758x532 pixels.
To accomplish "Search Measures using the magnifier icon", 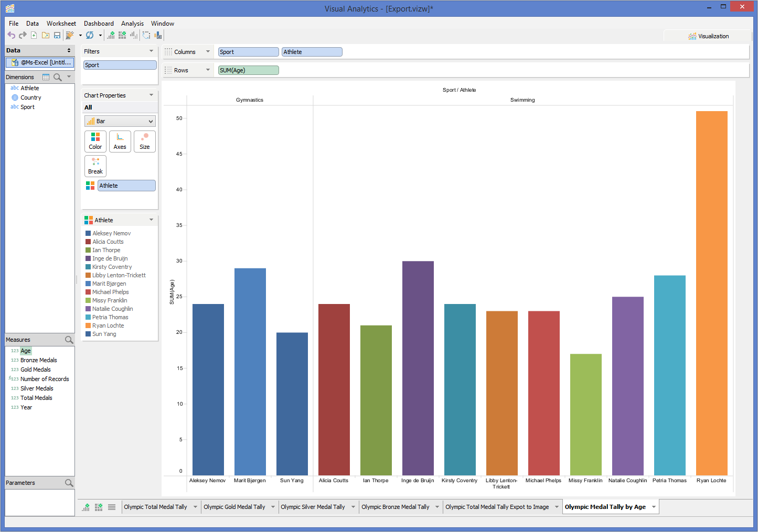I will coord(69,340).
